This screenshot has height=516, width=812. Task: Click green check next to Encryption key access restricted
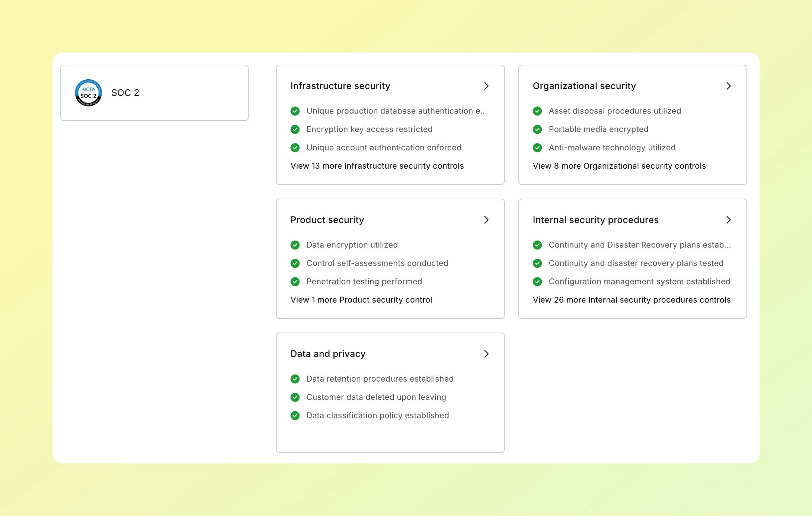[295, 129]
